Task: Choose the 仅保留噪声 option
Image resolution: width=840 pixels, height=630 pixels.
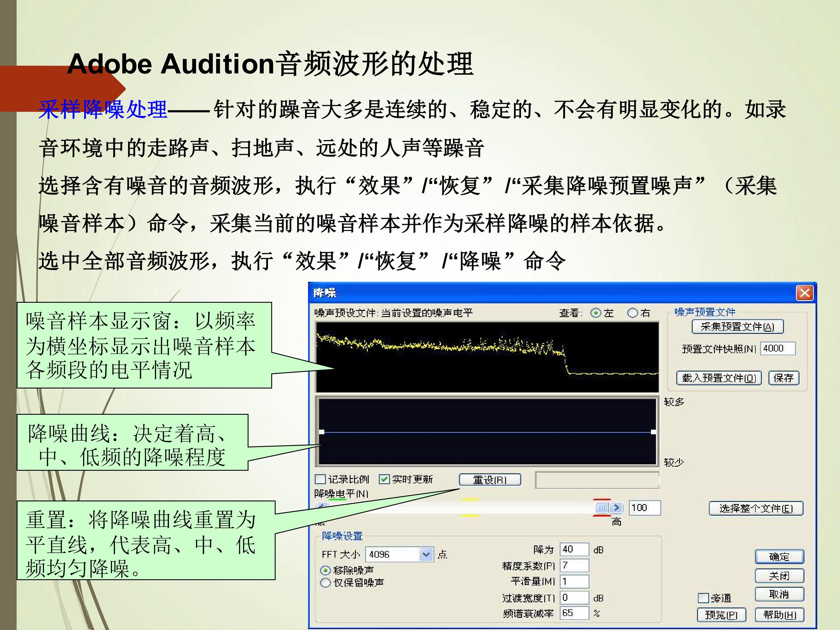Action: tap(325, 582)
